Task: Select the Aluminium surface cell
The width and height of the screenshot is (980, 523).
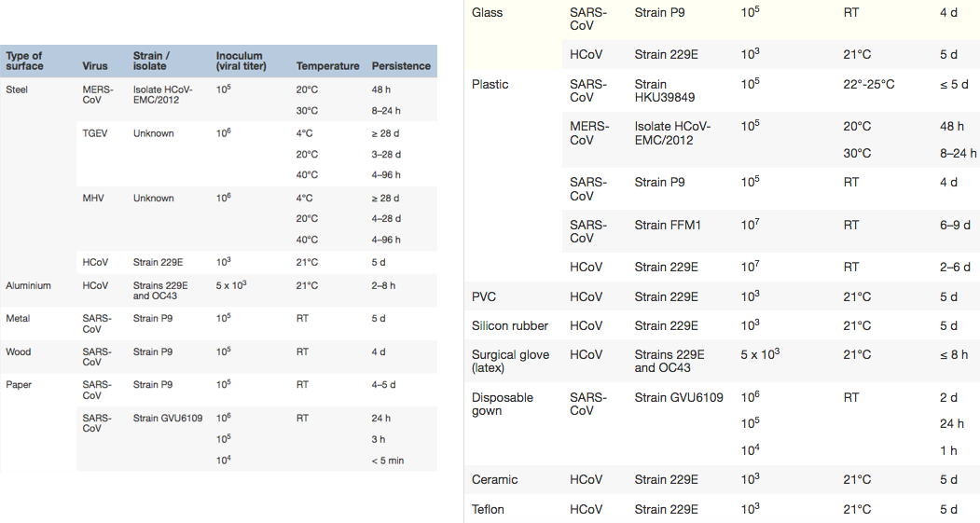Action: coord(28,285)
